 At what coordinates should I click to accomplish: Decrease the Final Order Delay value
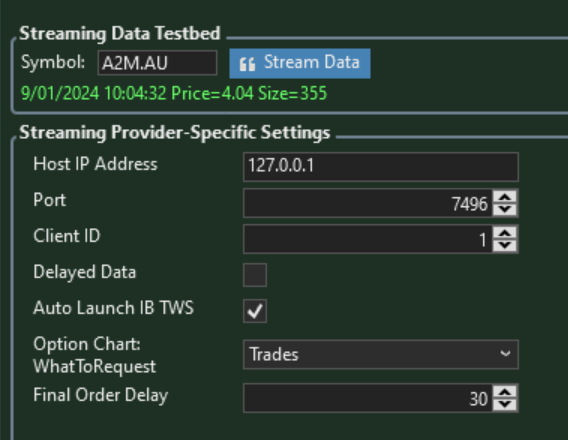(505, 405)
